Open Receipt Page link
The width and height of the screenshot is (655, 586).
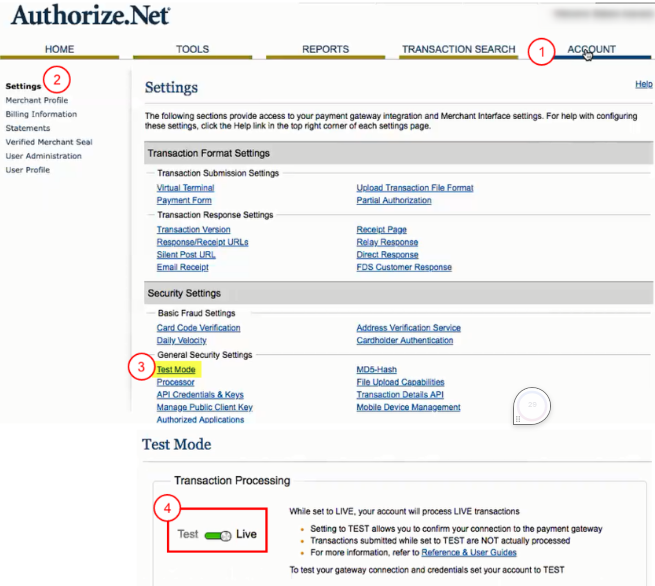381,230
